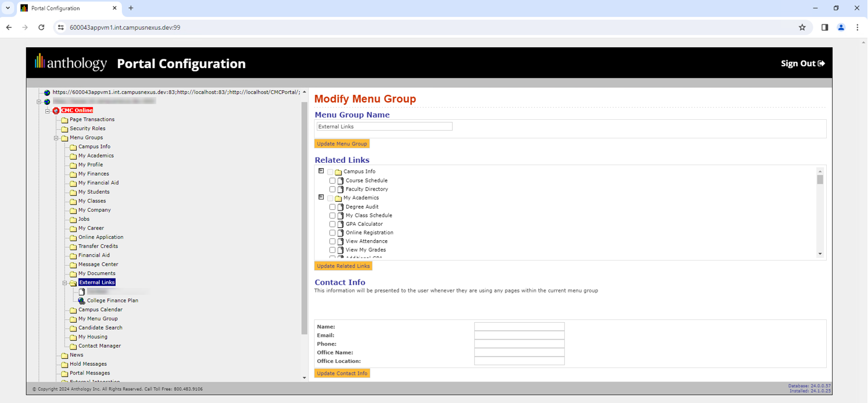
Task: Click the Course Schedule page icon
Action: (x=341, y=181)
